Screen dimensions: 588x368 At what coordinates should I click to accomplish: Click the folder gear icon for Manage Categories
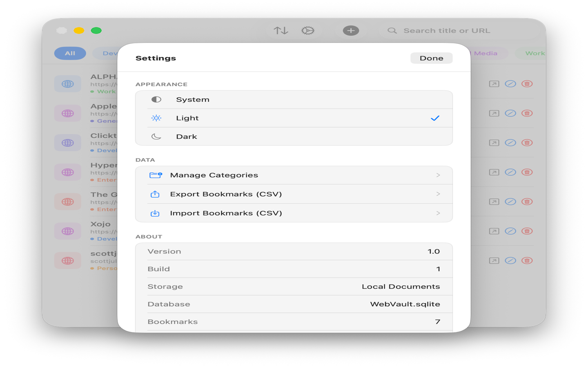click(156, 175)
